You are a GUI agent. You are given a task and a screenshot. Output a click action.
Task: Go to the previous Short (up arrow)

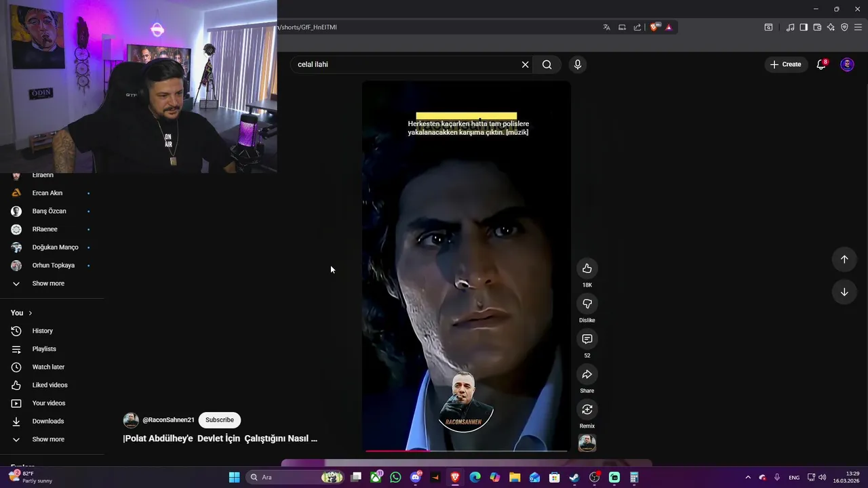coord(844,259)
